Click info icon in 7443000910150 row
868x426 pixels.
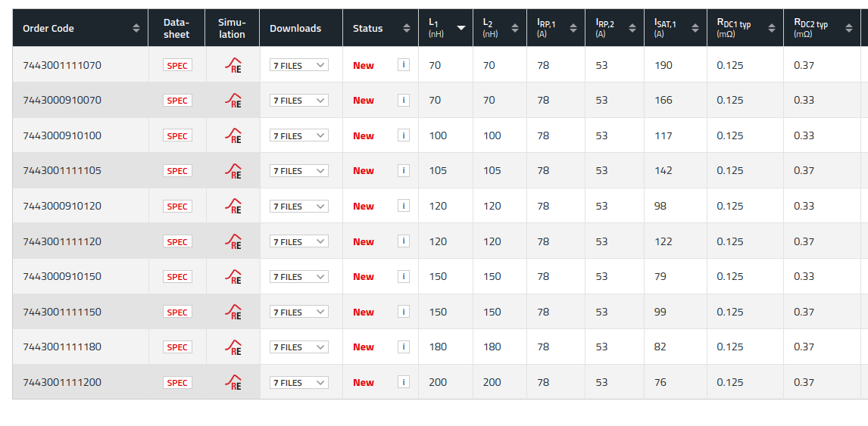click(x=404, y=276)
